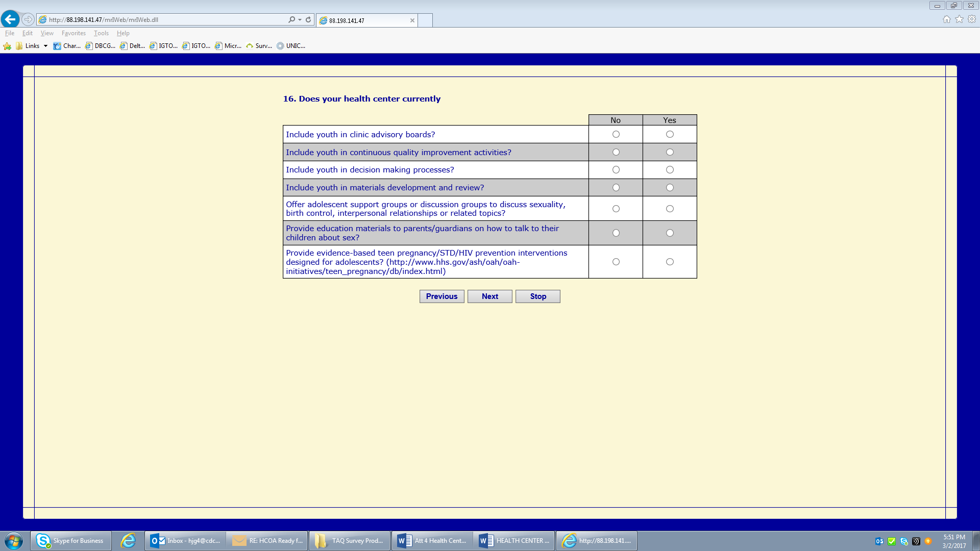Viewport: 980px width, 551px height.
Task: Open the Favorites star icon
Action: pos(959,19)
